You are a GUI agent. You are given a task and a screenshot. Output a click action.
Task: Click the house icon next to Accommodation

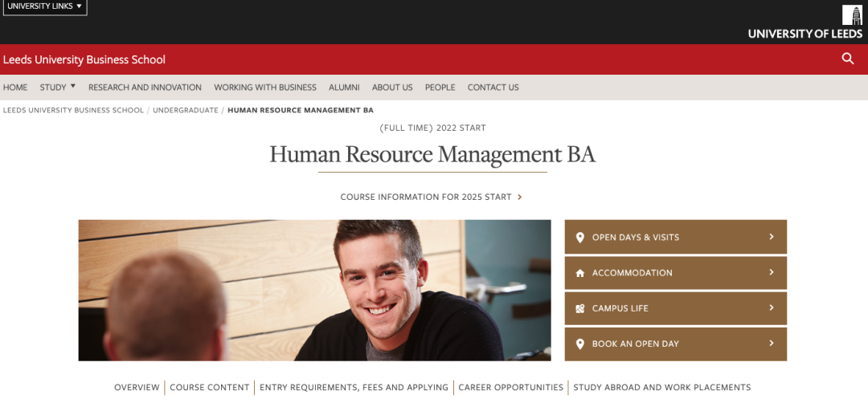click(579, 273)
